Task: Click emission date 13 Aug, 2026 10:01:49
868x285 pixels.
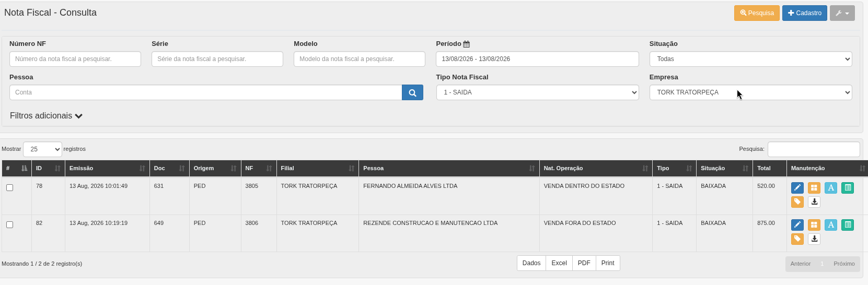Action: 98,186
